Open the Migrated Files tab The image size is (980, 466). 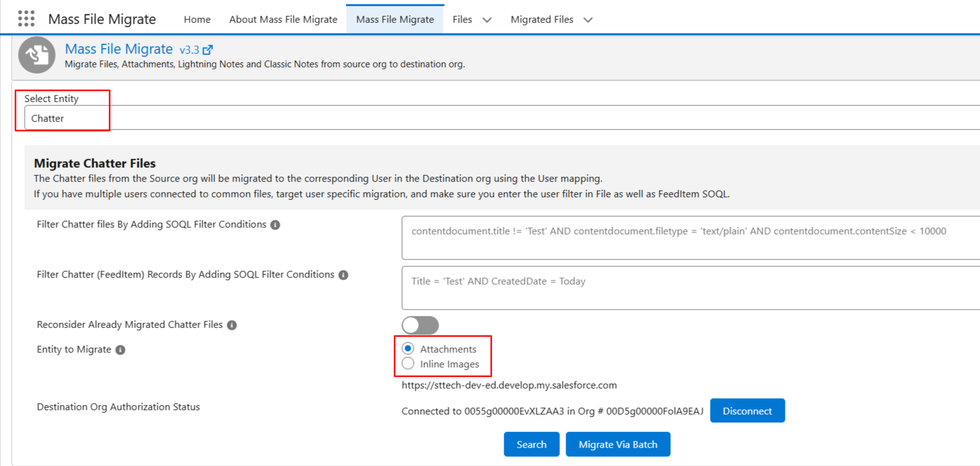[541, 19]
